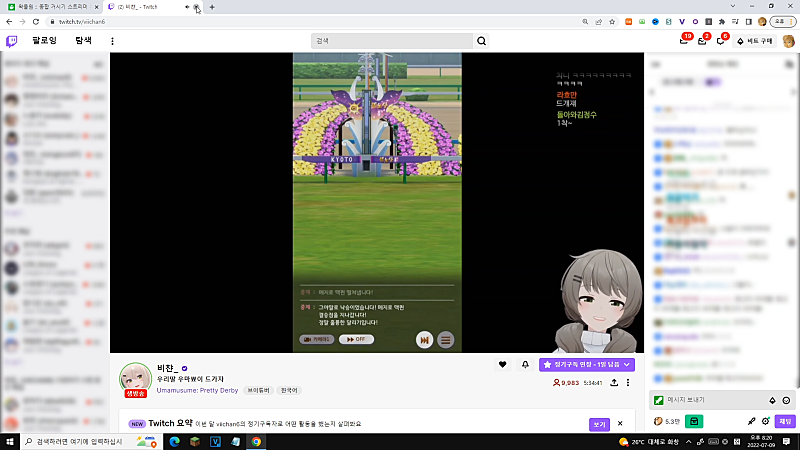Toggle the notification bell for this channel
The image size is (800, 450).
525,364
